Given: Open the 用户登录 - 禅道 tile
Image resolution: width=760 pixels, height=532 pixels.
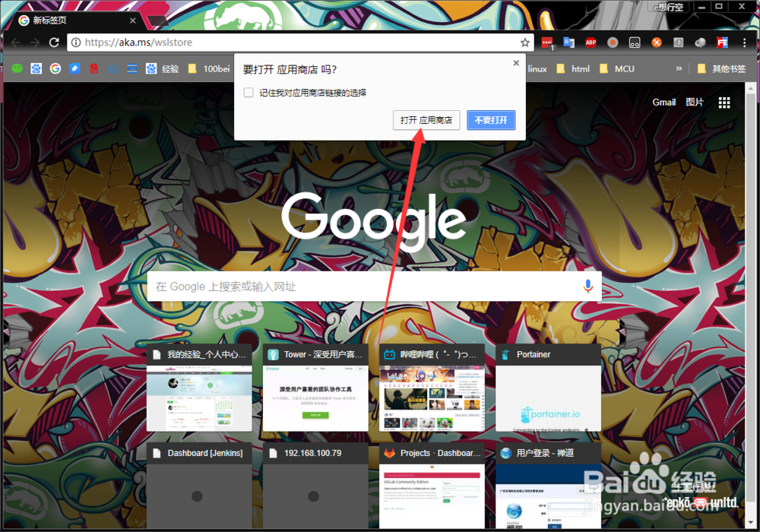Looking at the screenshot, I should [548, 486].
